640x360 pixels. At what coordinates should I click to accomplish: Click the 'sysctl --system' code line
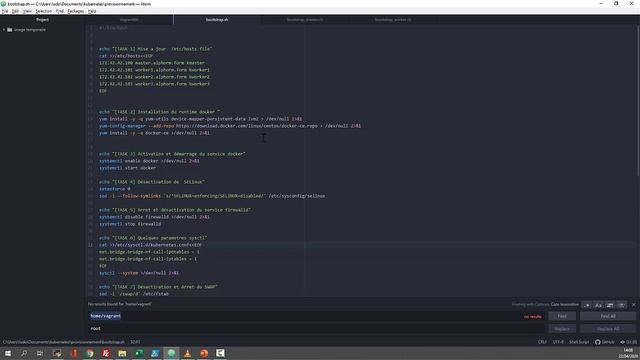(x=139, y=273)
